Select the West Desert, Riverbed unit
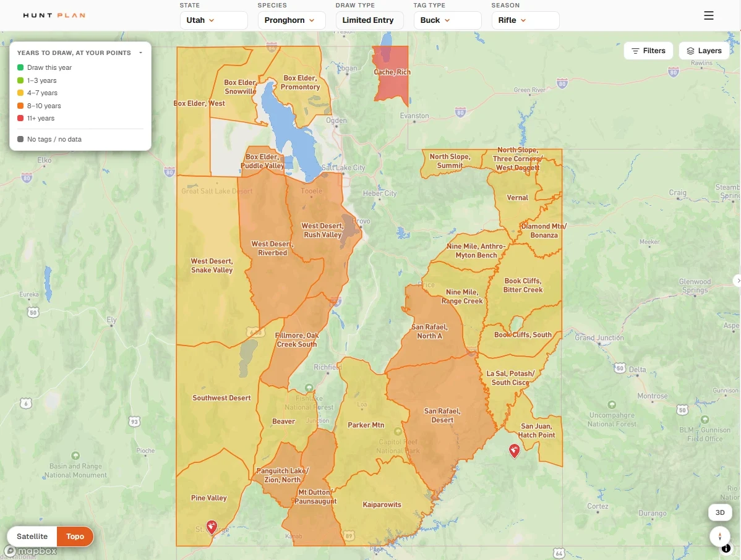This screenshot has width=741, height=560. (272, 248)
